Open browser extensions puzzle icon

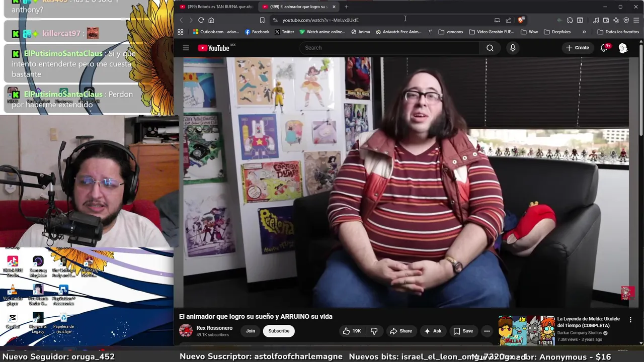coord(570,20)
